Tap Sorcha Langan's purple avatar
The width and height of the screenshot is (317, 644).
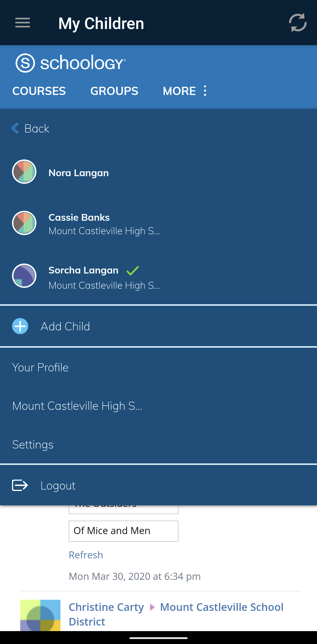point(24,276)
